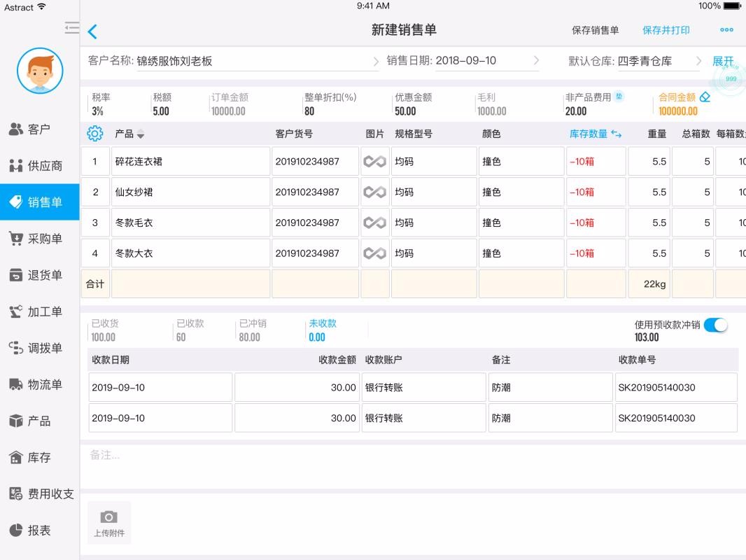746x560 pixels.
Task: Click the 保存并打印 button
Action: (x=667, y=30)
